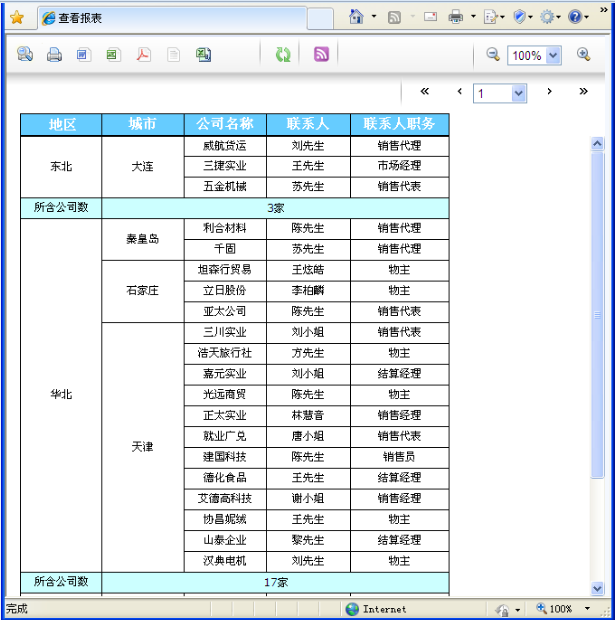Screen dimensions: 615x620
Task: Zoom out the report with magnifier minus
Action: [493, 54]
